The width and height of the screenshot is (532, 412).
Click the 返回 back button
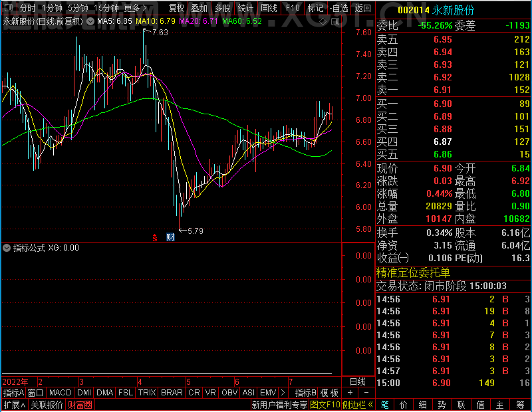pyautogui.click(x=362, y=8)
